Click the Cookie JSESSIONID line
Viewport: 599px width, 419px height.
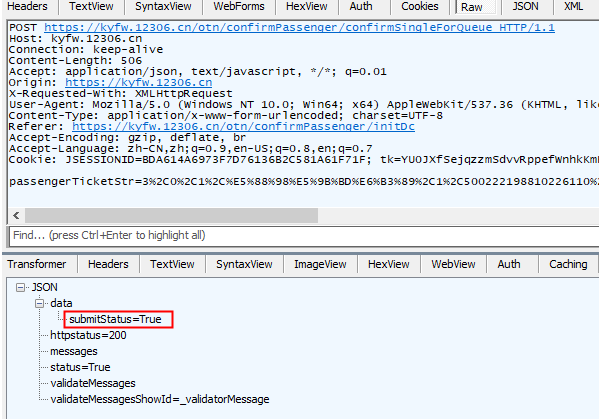point(304,160)
